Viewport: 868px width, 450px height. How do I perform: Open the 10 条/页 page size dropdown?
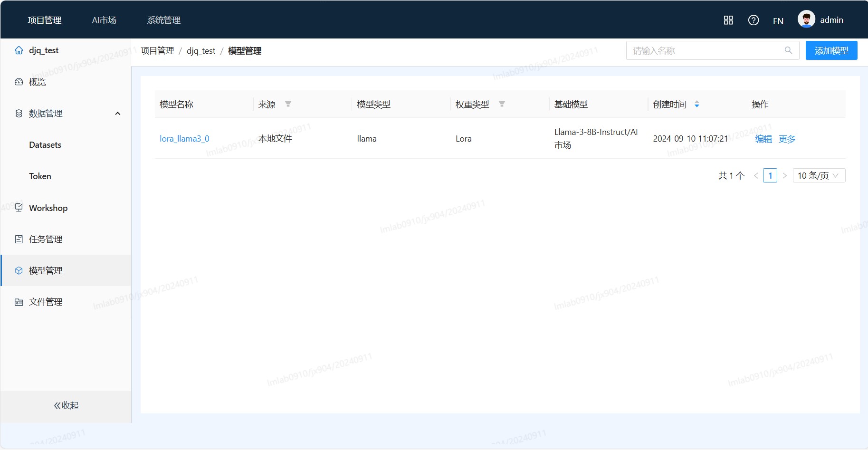819,175
